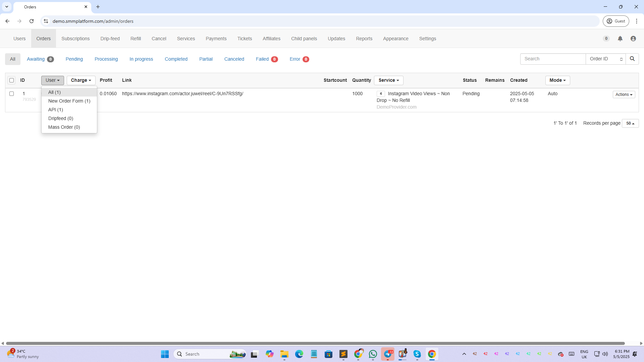Switch to the Pending orders tab

pyautogui.click(x=74, y=59)
